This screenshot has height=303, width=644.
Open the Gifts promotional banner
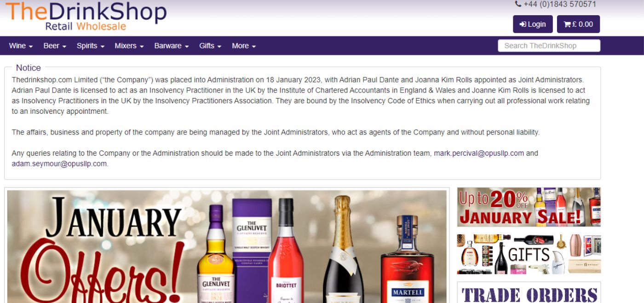(x=529, y=254)
